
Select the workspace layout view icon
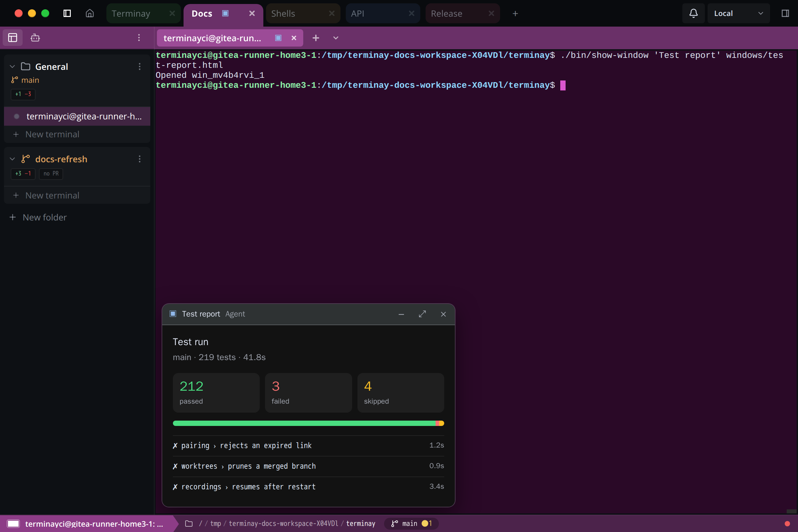click(x=13, y=38)
